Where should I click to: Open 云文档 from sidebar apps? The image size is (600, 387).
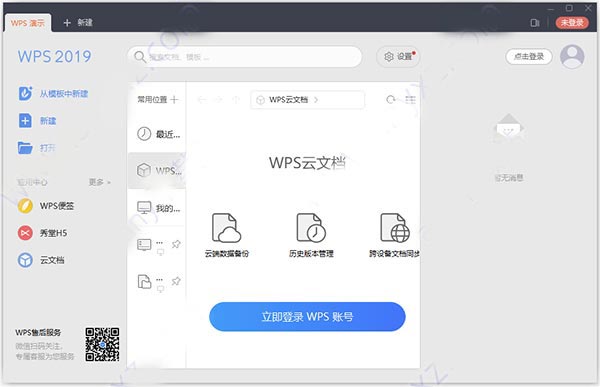pyautogui.click(x=41, y=260)
